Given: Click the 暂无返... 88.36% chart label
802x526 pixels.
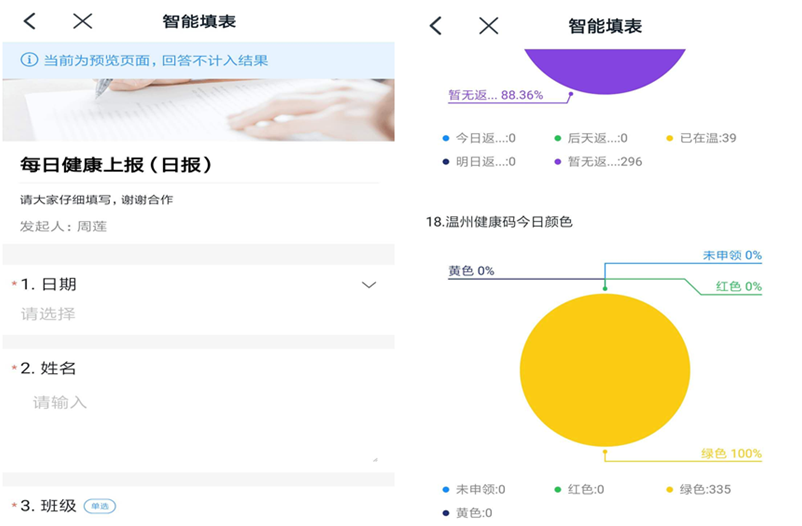Looking at the screenshot, I should [x=495, y=96].
